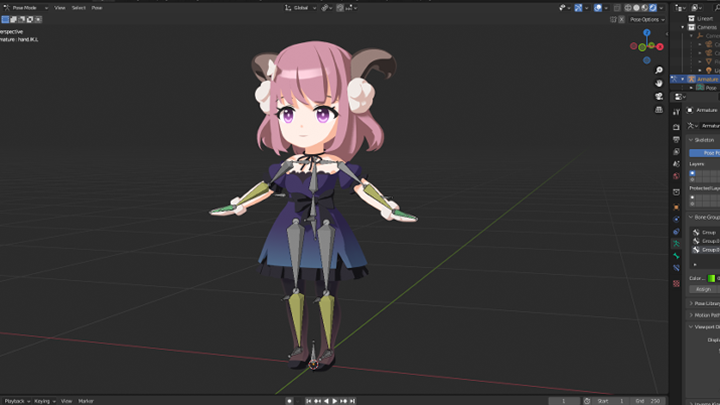The image size is (720, 405).
Task: Collapse the Bone Groups panel
Action: pyautogui.click(x=691, y=217)
